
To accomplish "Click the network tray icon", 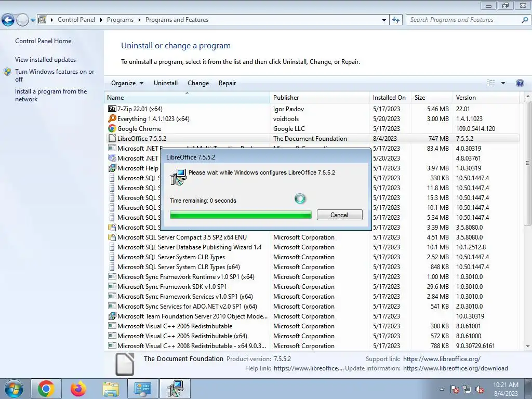I will pyautogui.click(x=467, y=389).
